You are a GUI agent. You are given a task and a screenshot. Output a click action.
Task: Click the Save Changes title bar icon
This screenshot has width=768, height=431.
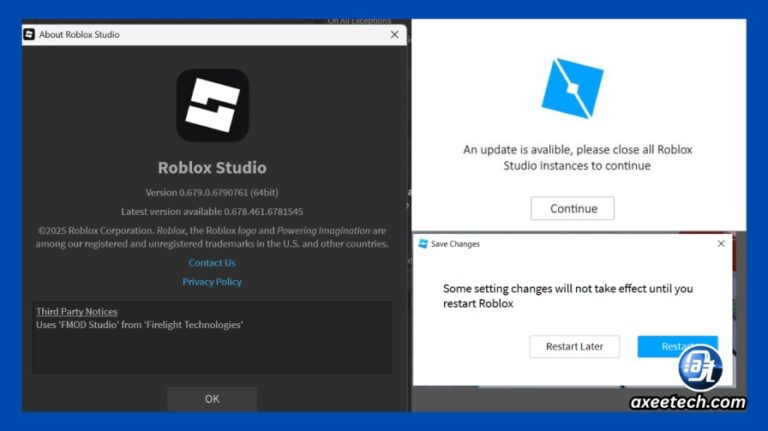click(423, 244)
